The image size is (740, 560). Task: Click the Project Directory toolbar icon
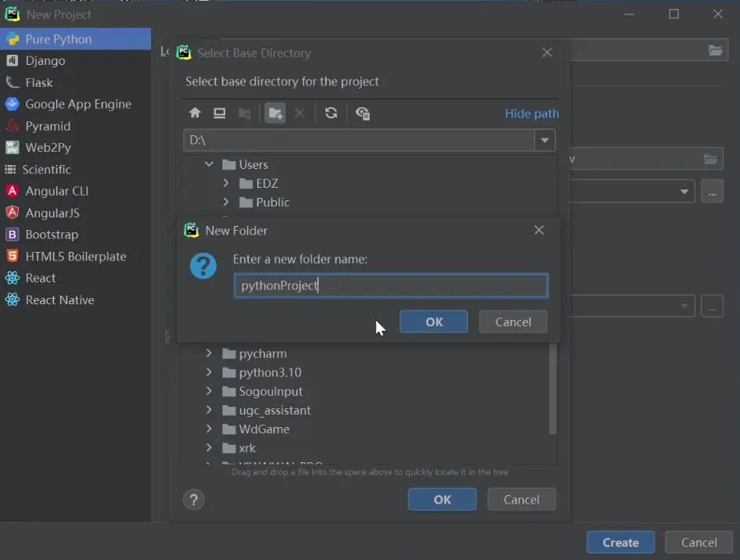pyautogui.click(x=245, y=113)
